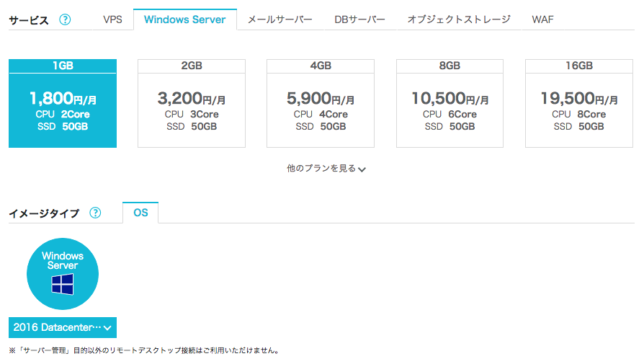644x364 pixels.
Task: Open the WAF service tab
Action: point(542,19)
